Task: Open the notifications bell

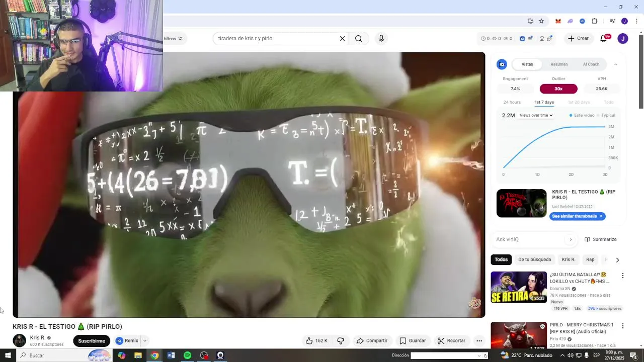Action: click(604, 38)
